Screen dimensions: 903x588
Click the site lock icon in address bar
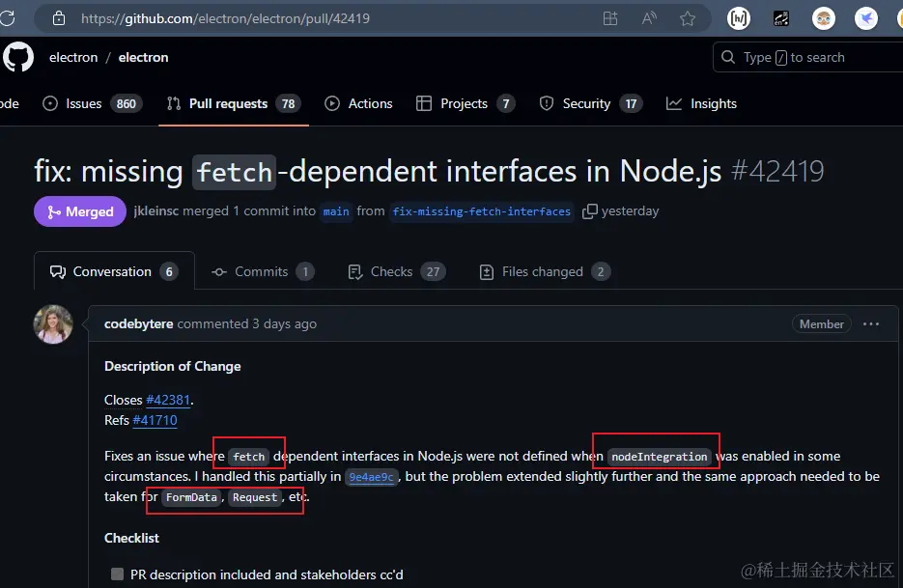(59, 18)
